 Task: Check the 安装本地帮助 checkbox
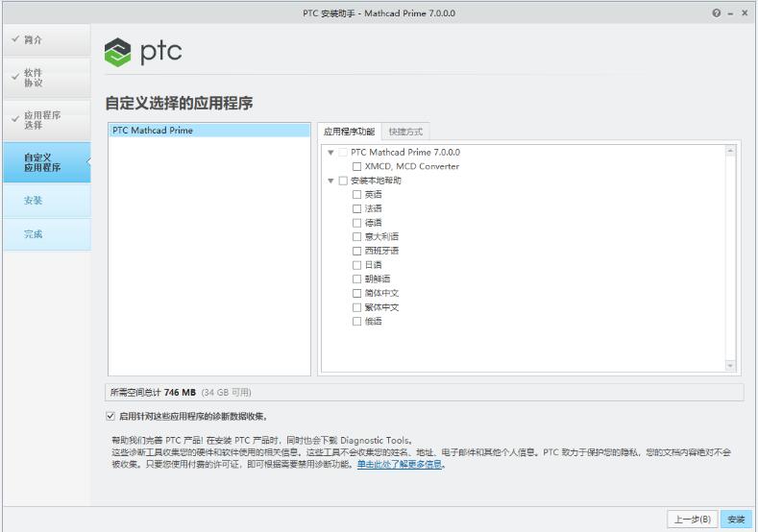point(343,181)
